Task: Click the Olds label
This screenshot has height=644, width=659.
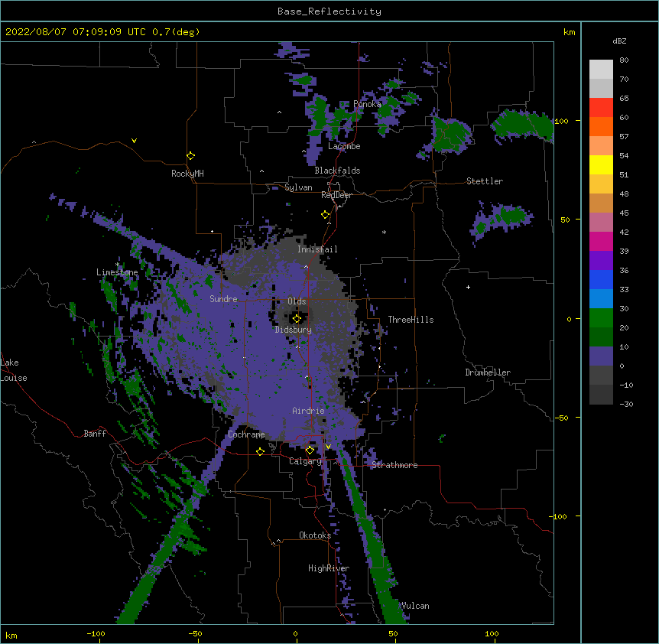Action: coord(297,301)
